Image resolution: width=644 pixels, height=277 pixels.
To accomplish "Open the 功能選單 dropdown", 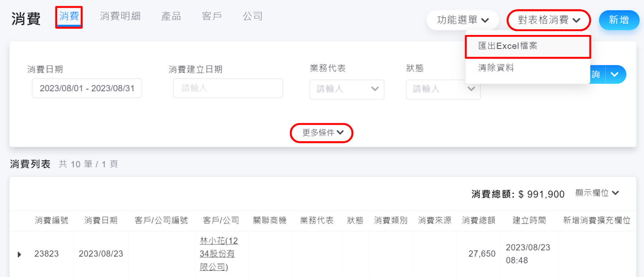I will (463, 20).
